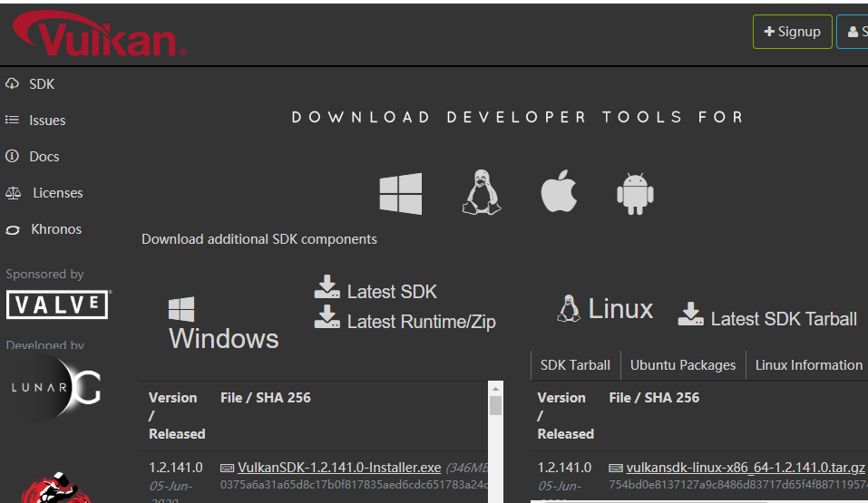Select the Linux penguin platform icon
This screenshot has height=503, width=868.
(482, 192)
